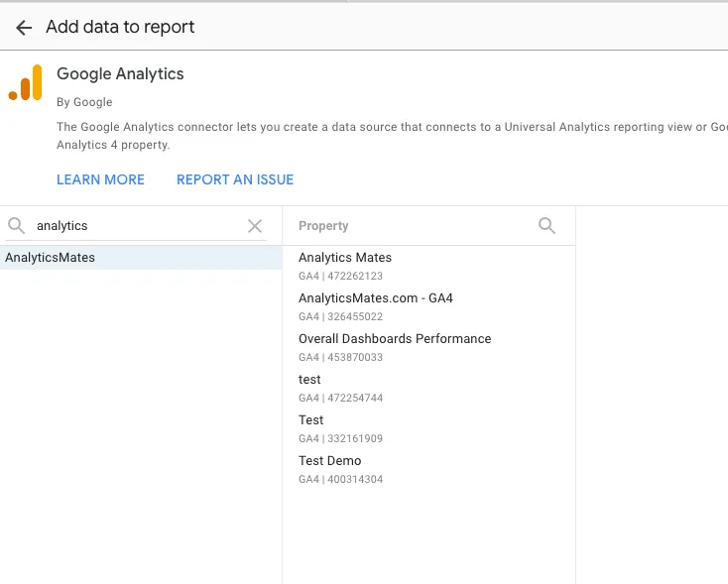
Task: Open the LEARN MORE link
Action: 100,179
